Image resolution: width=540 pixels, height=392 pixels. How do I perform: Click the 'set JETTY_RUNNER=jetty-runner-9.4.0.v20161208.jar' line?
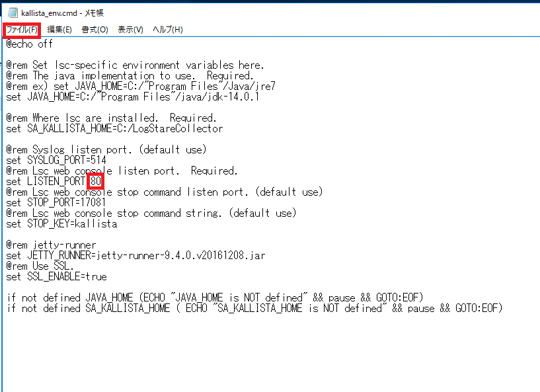click(135, 256)
